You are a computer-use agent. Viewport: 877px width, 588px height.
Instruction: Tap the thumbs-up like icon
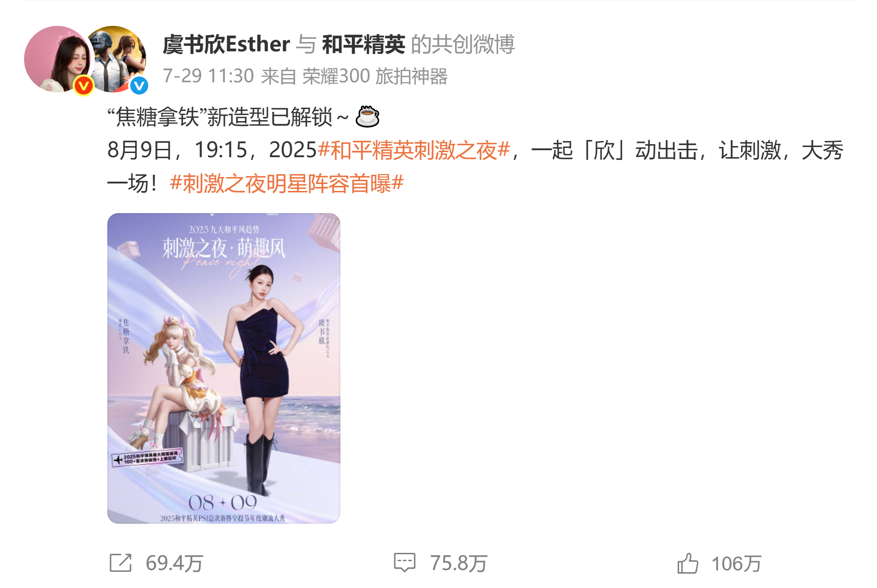687,563
